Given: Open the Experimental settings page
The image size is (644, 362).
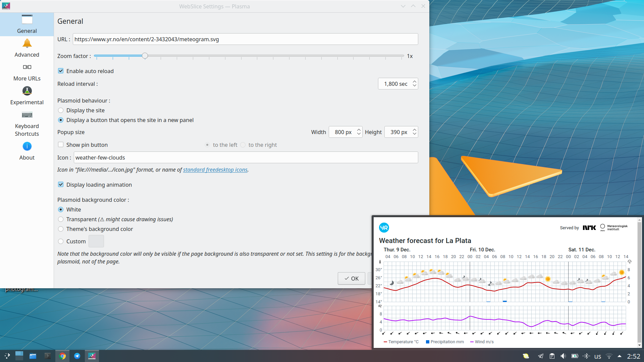Looking at the screenshot, I should (x=27, y=96).
